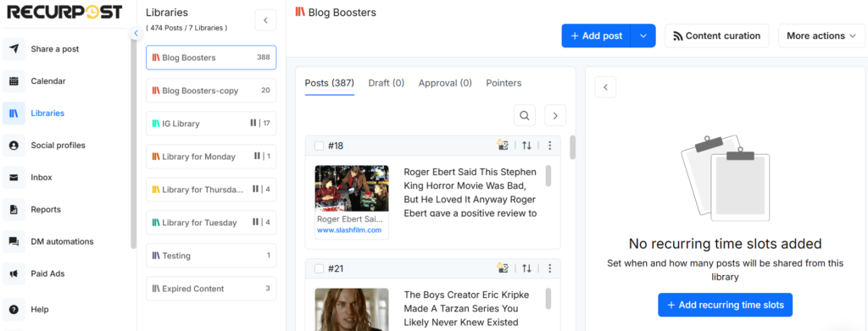This screenshot has height=331, width=868.
Task: Select the Blog Boosters-copy library
Action: coord(211,91)
